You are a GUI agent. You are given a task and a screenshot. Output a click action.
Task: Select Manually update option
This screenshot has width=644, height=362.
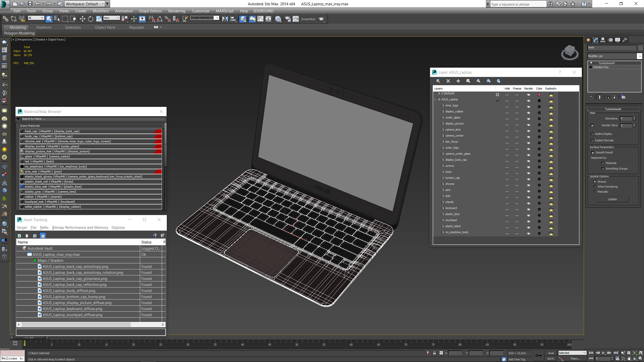coord(595,192)
